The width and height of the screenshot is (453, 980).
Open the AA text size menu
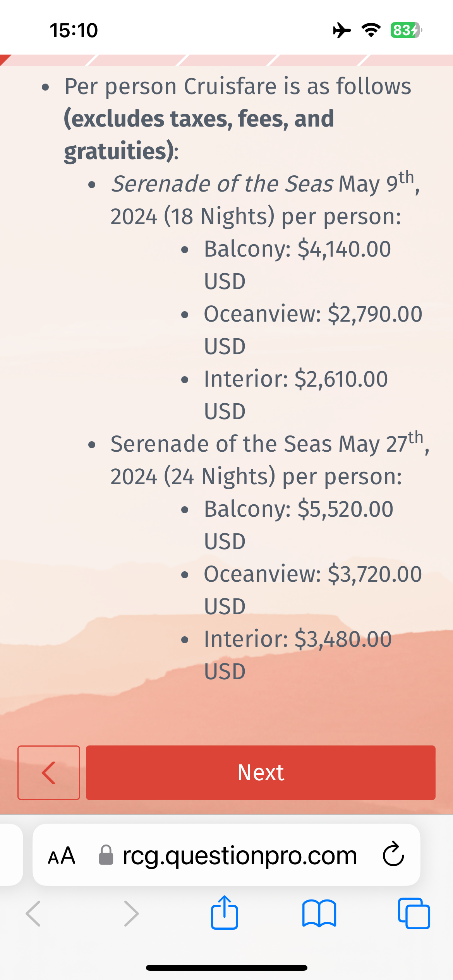point(61,855)
